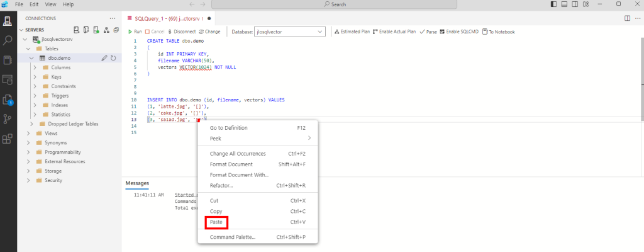Open editor More Actions ellipsis menu
Viewport: 644px width, 252px height.
[x=637, y=18]
